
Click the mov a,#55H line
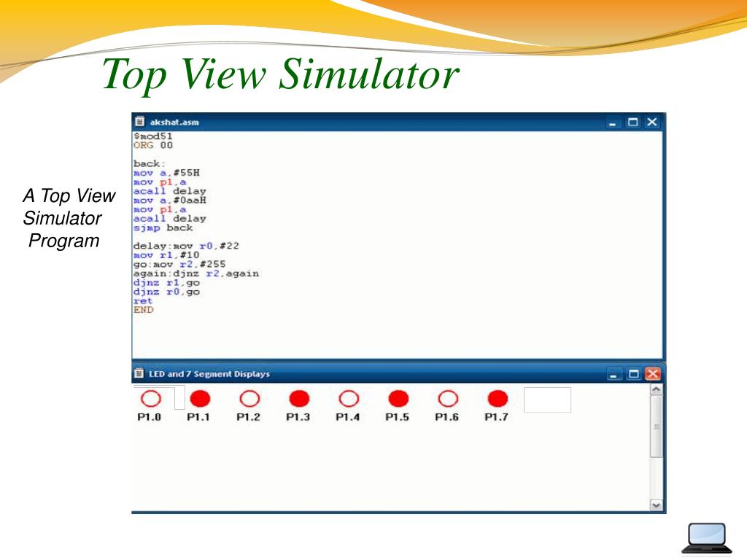point(167,172)
